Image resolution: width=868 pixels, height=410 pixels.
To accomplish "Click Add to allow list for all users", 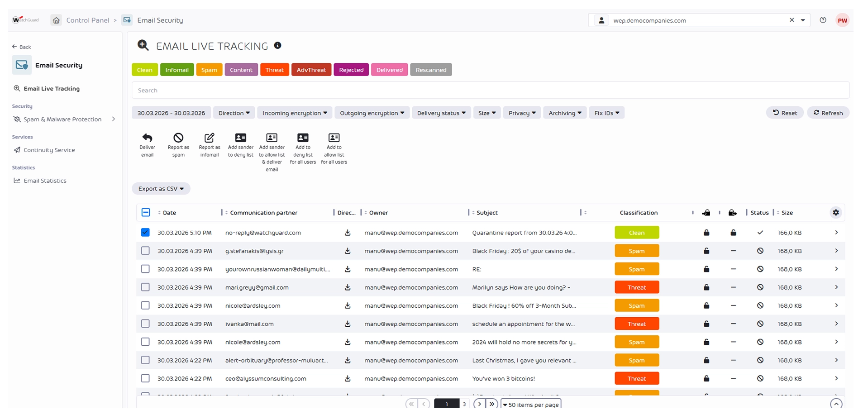I will (334, 138).
